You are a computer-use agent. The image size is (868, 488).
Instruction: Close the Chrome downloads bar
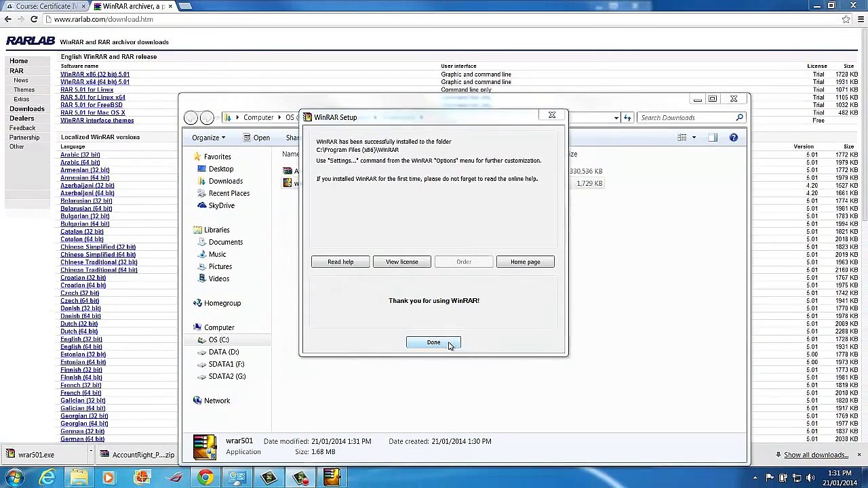[x=859, y=455]
